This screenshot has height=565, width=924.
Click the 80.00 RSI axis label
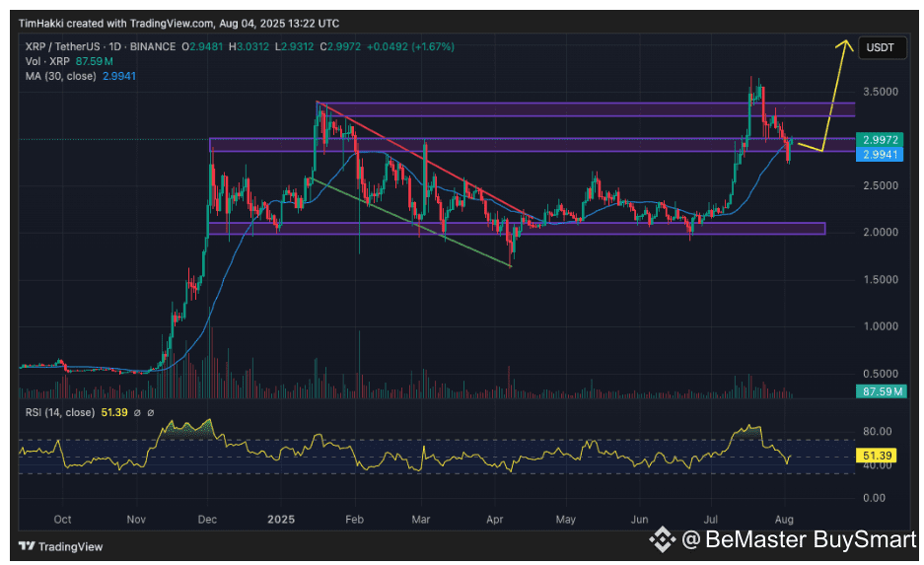point(877,431)
